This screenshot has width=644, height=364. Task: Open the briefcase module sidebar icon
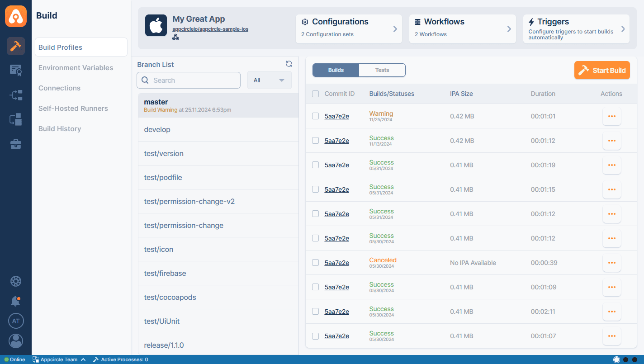pos(16,144)
